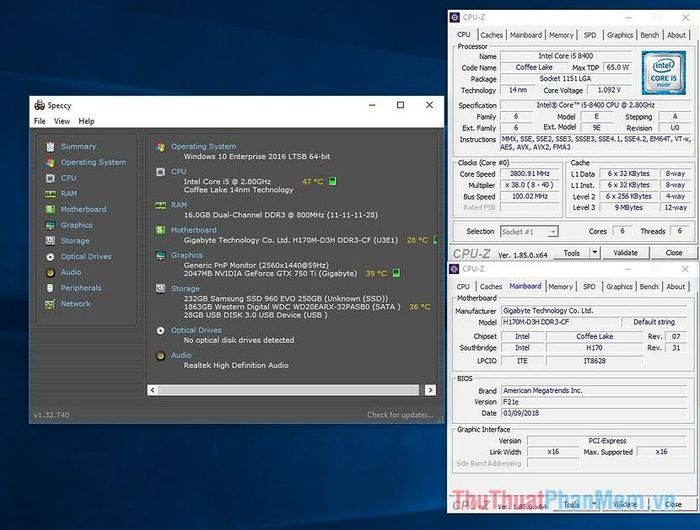This screenshot has height=530, width=700.
Task: Click left arrow of Speccy horizontal scrollbar
Action: click(x=153, y=390)
